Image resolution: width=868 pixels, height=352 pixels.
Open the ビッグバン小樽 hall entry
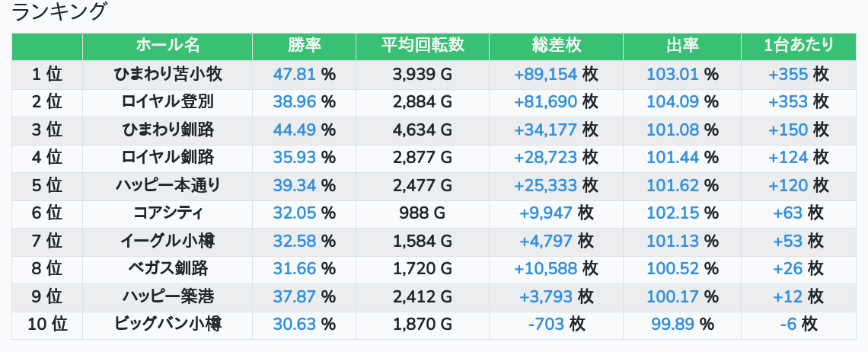click(168, 324)
